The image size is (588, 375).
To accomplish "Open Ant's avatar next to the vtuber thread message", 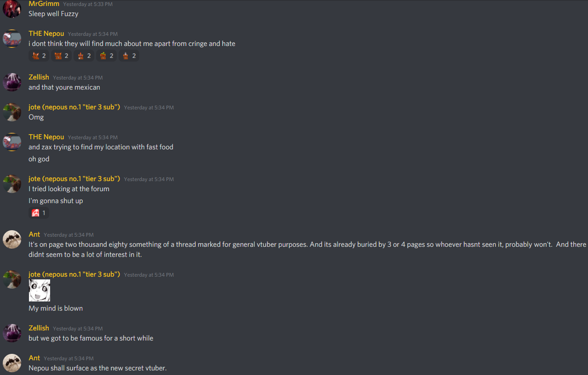I will tap(12, 239).
